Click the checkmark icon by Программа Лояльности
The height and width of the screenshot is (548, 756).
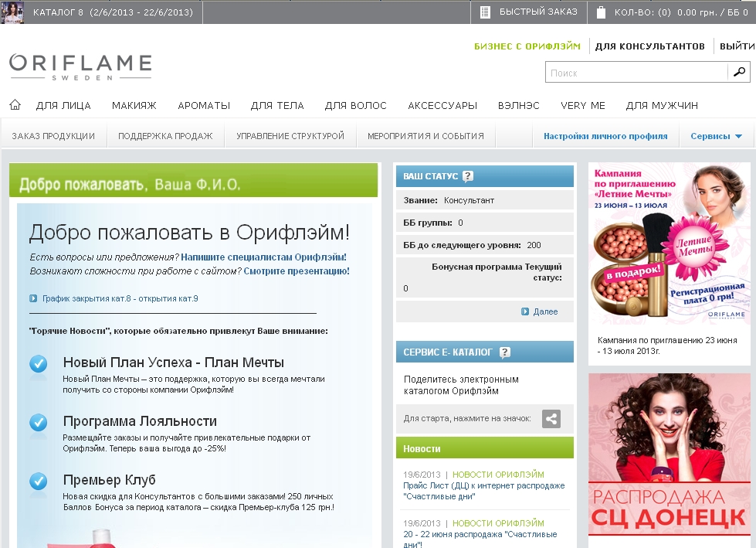click(38, 423)
